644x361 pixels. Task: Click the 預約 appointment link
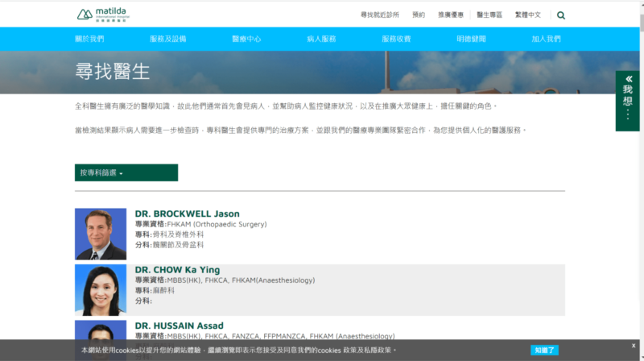click(419, 15)
